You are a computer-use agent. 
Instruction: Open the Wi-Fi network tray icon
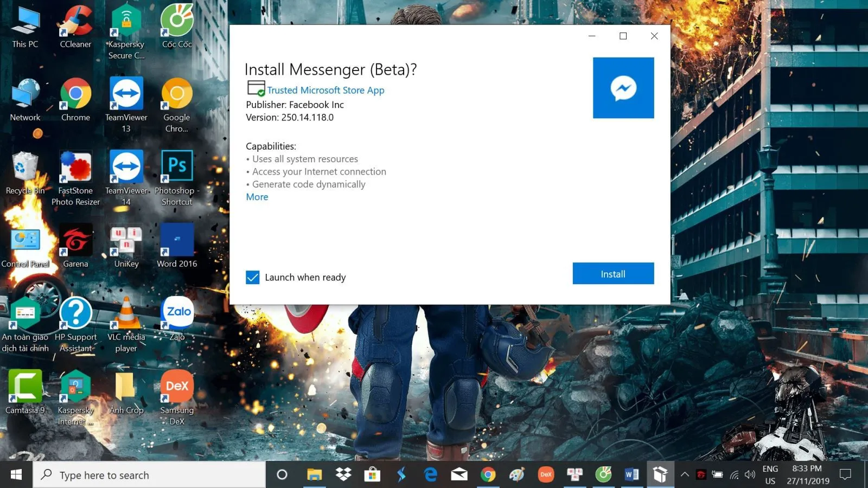coord(734,475)
